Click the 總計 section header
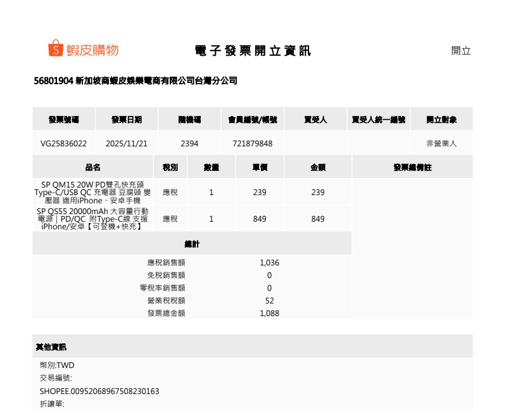The width and height of the screenshot is (506, 420). click(x=192, y=244)
